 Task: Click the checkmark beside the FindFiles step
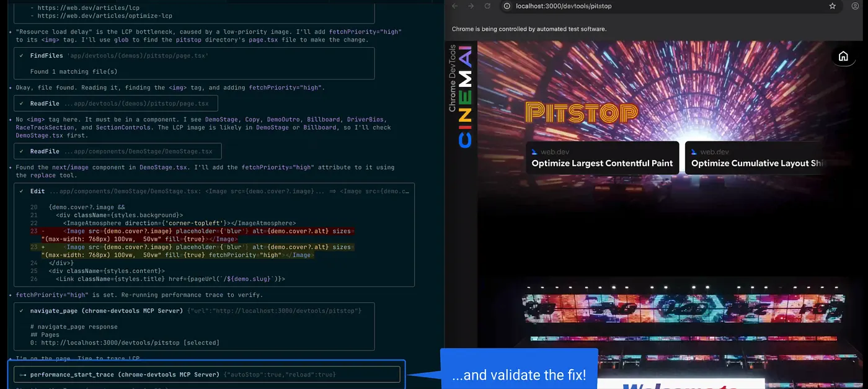pyautogui.click(x=22, y=56)
